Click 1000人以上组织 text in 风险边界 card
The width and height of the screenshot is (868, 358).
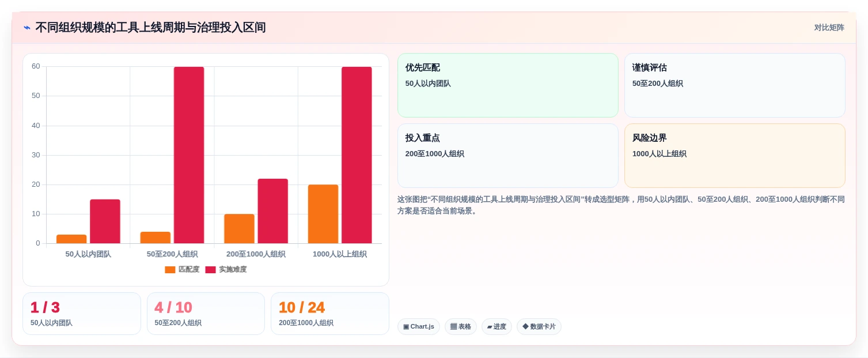(x=659, y=154)
